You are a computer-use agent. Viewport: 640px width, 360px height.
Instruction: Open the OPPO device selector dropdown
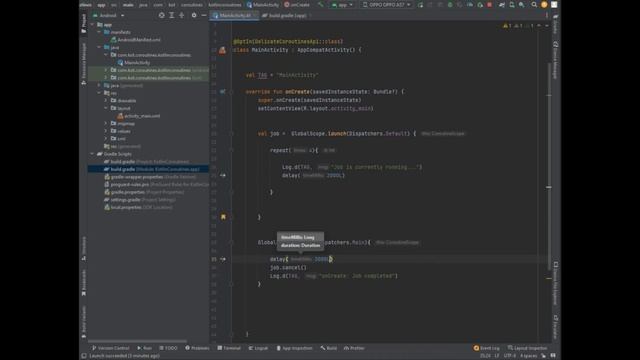click(x=387, y=5)
